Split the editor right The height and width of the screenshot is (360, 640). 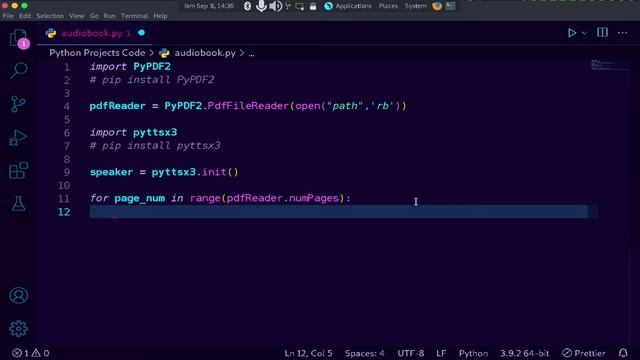coord(602,33)
